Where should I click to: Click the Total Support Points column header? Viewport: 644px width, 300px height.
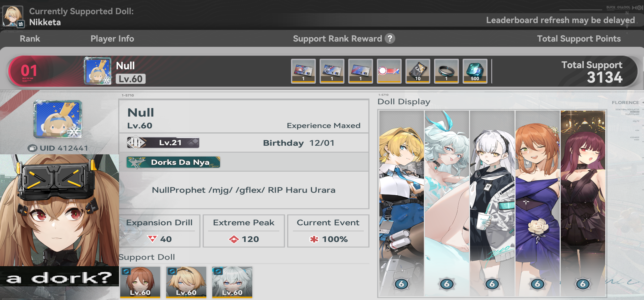click(x=579, y=39)
